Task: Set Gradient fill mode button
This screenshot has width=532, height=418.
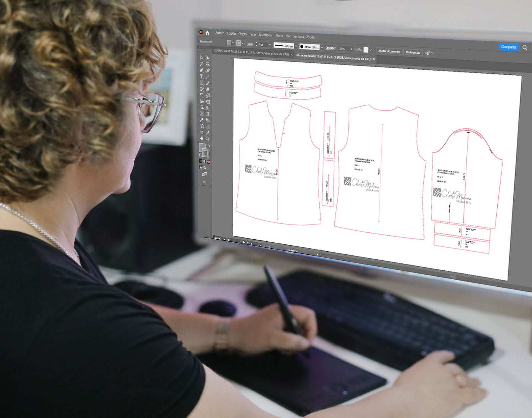Action: pos(204,161)
